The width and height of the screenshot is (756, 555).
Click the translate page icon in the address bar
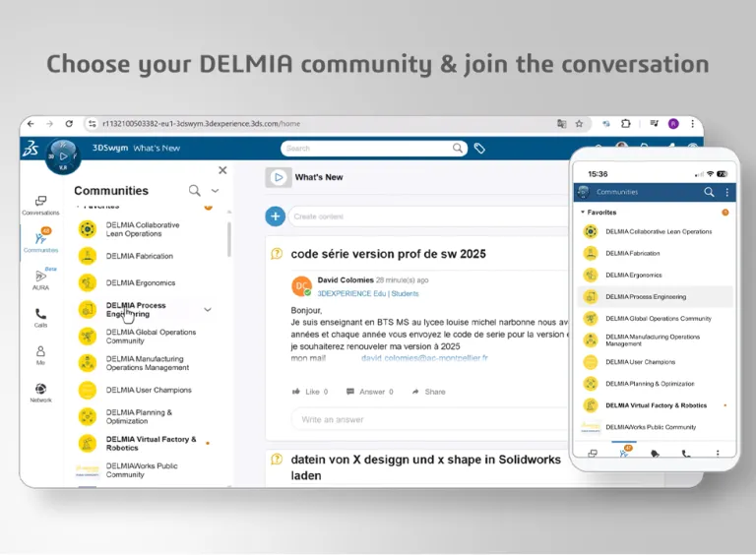pyautogui.click(x=562, y=124)
